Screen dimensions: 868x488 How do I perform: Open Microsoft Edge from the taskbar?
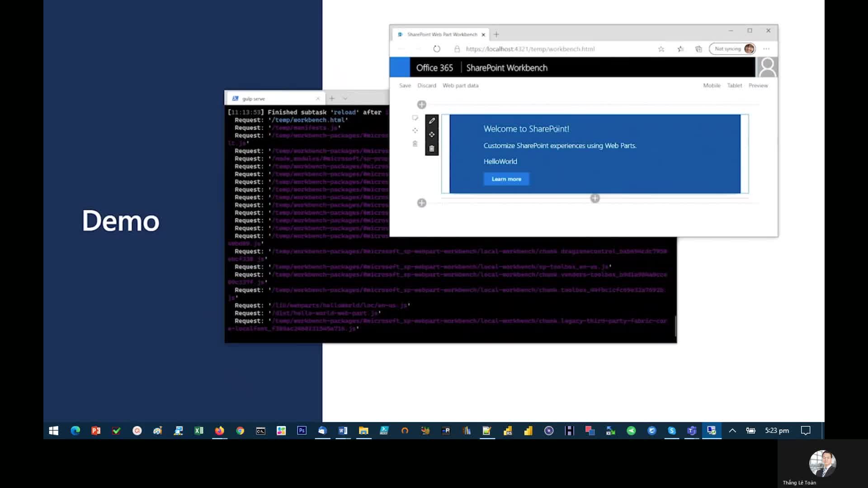click(75, 431)
